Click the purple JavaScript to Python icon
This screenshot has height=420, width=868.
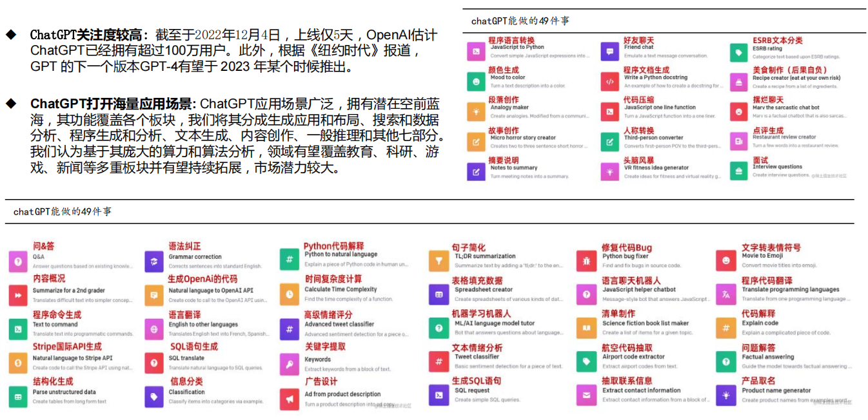coord(476,52)
